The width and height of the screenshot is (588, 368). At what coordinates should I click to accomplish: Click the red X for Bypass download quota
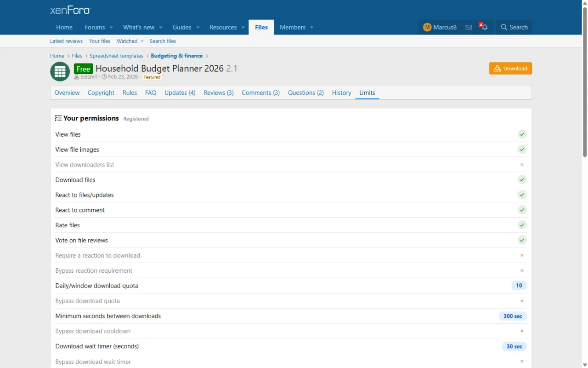pos(522,301)
